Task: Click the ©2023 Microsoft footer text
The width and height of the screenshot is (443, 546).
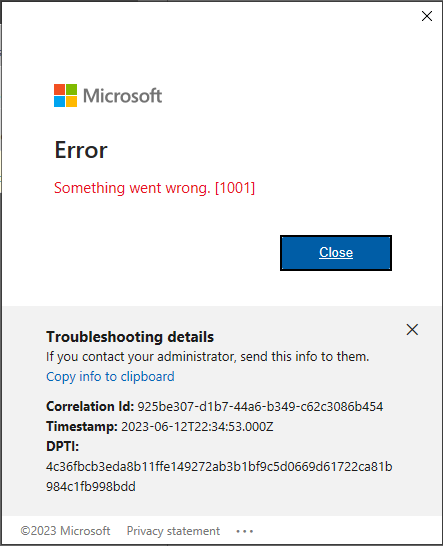Action: 65,531
